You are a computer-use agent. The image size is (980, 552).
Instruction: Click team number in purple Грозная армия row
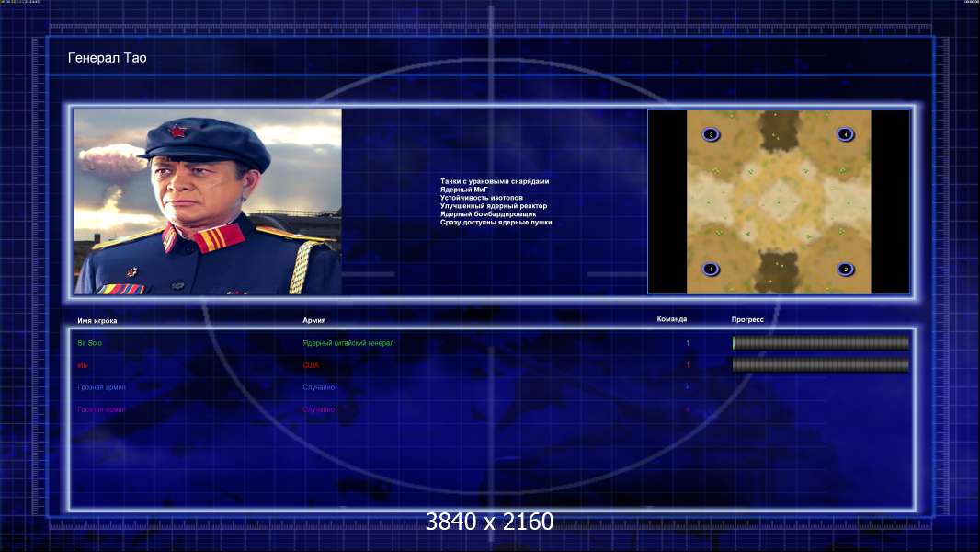(688, 409)
